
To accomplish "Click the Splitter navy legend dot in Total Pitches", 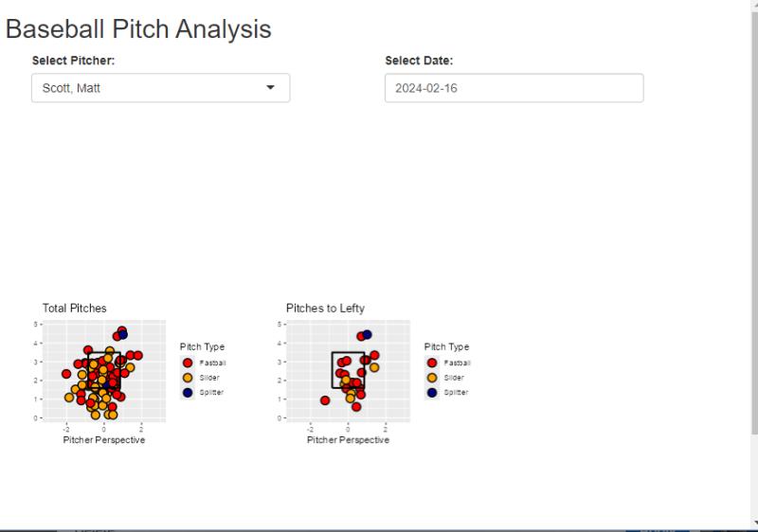I will [x=188, y=393].
